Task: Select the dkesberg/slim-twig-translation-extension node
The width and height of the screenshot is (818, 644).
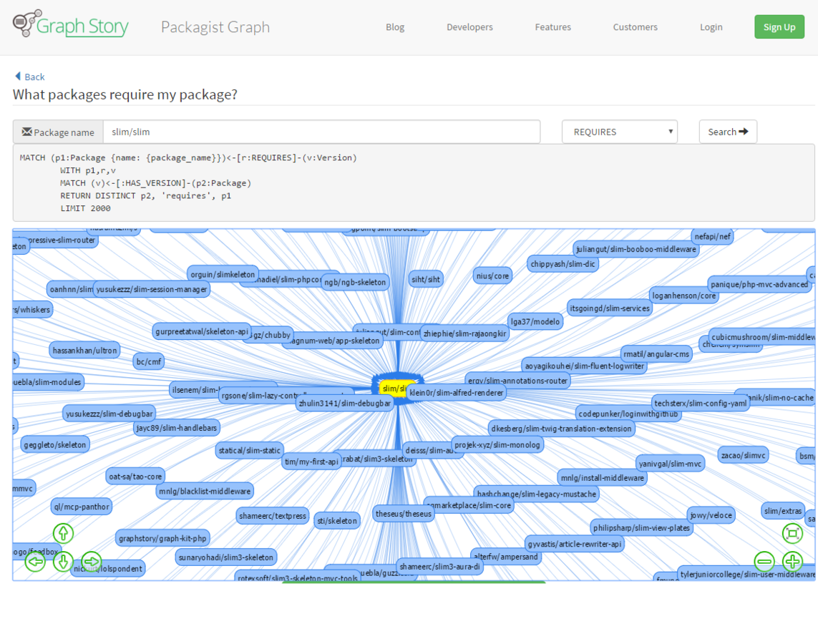Action: (x=561, y=429)
